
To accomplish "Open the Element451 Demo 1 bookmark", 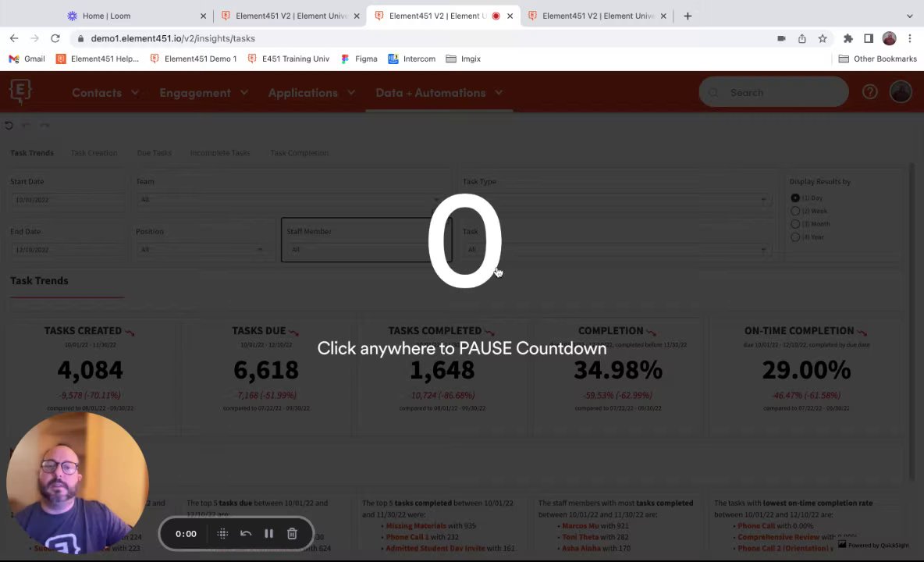I will (x=194, y=59).
